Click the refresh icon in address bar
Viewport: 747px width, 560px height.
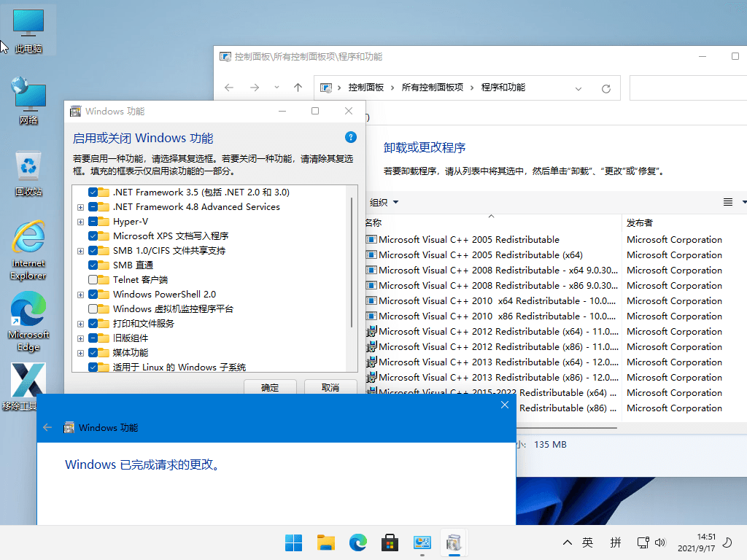tap(605, 88)
